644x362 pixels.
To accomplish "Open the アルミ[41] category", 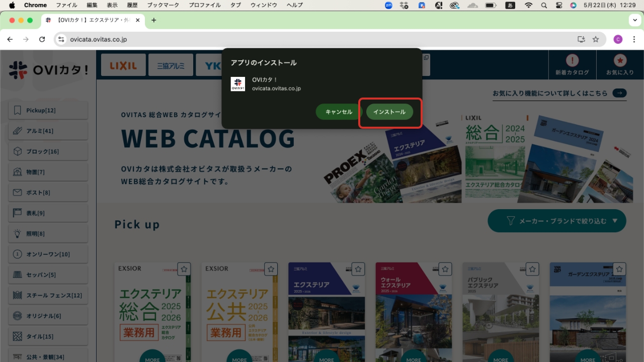I will [x=48, y=131].
